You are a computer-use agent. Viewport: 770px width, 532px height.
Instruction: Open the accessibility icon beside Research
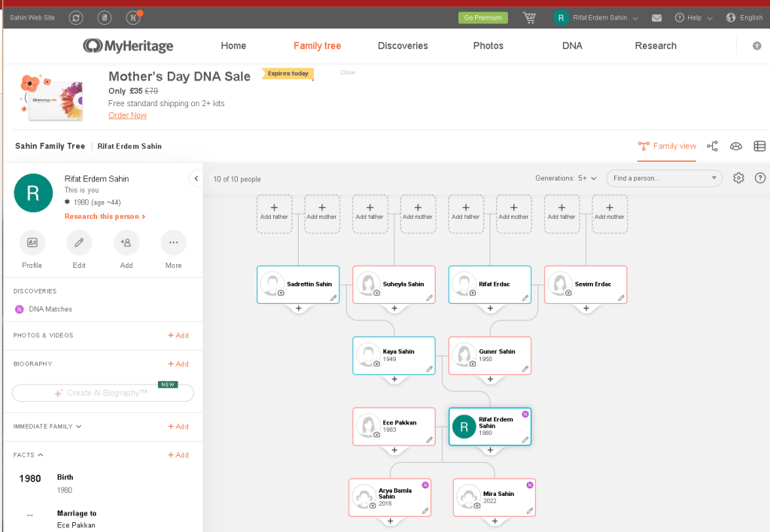(x=756, y=46)
